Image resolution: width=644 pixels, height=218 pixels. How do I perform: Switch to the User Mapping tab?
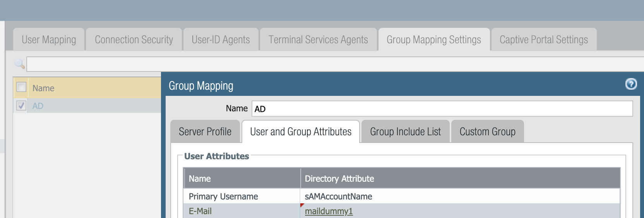pos(49,39)
